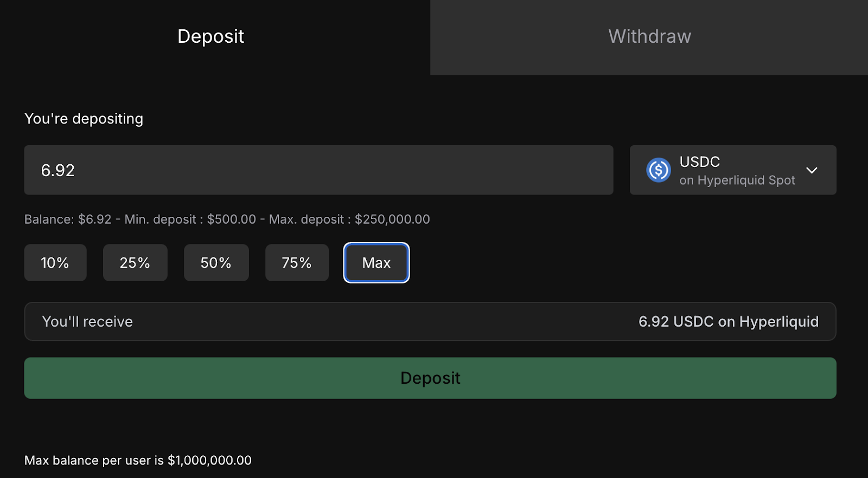The width and height of the screenshot is (868, 478).
Task: Choose the 10% amount preset
Action: (x=55, y=263)
